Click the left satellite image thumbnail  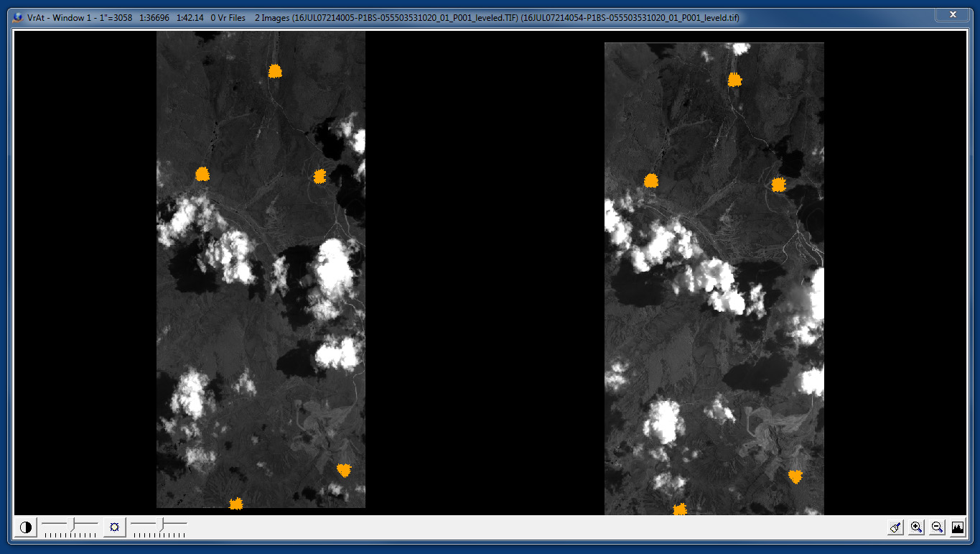click(261, 269)
